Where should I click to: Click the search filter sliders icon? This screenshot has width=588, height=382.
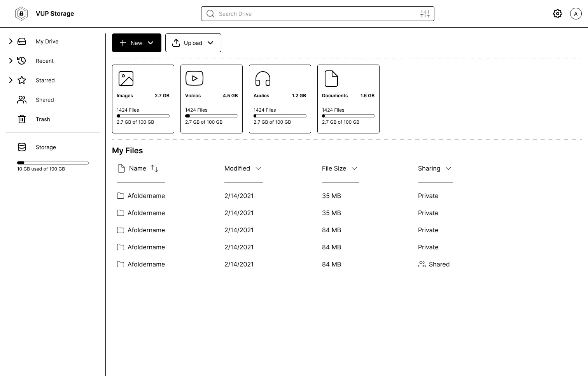point(425,14)
